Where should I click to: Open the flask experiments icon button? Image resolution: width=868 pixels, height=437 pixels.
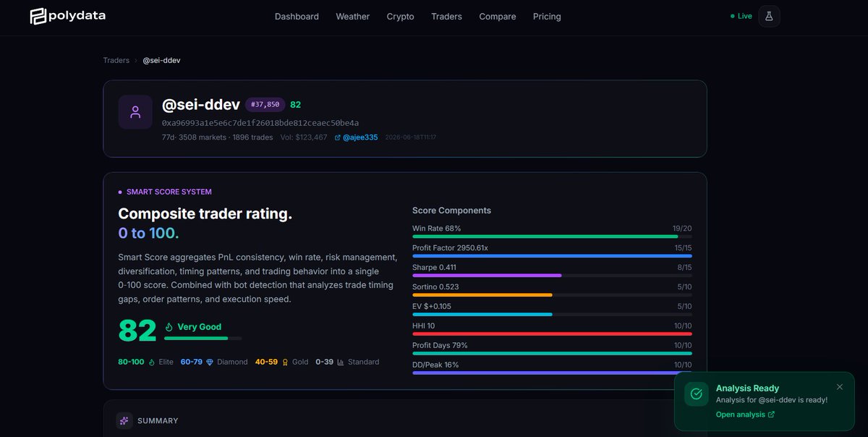769,16
